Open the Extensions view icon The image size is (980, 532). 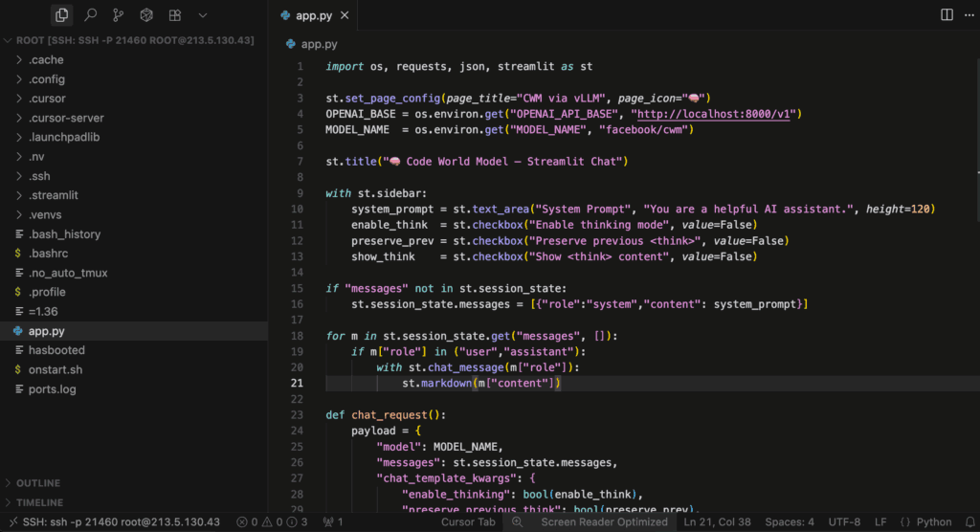[174, 15]
